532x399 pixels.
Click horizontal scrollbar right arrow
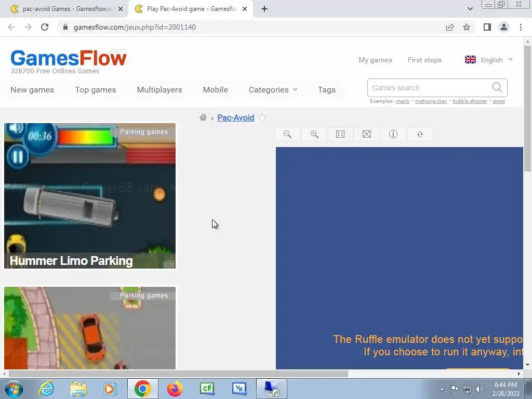(519, 374)
